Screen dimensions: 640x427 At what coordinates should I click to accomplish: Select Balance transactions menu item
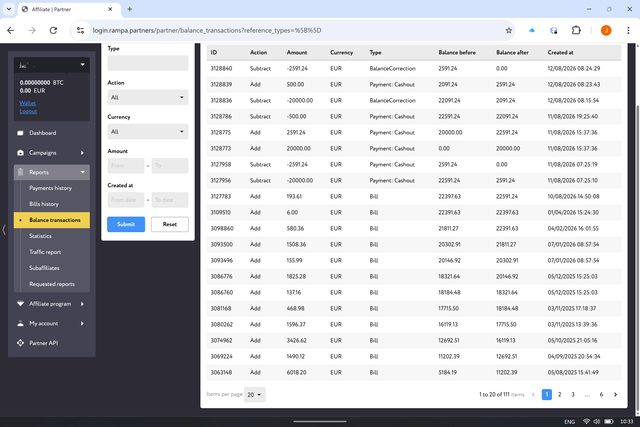tap(52, 220)
